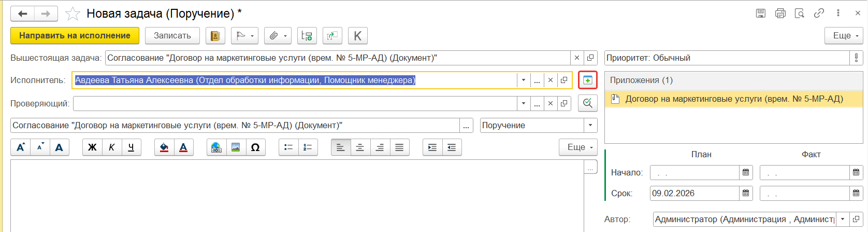Open the Поручение task type dropdown
Image resolution: width=868 pixels, height=232 pixels.
point(590,126)
